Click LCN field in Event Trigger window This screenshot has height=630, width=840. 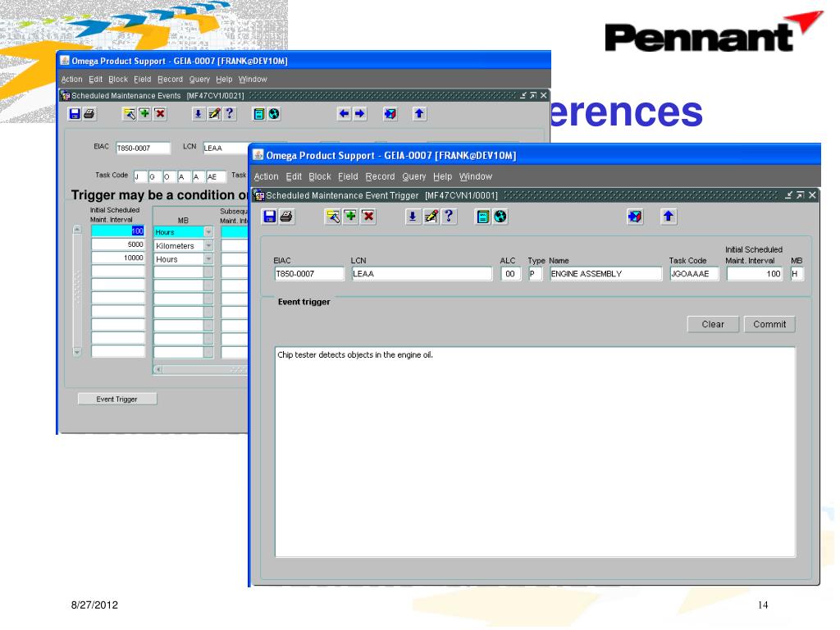(422, 274)
